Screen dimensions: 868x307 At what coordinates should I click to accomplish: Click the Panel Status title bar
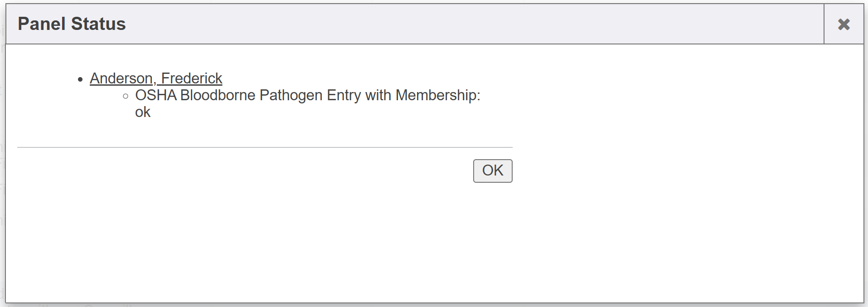tap(408, 24)
